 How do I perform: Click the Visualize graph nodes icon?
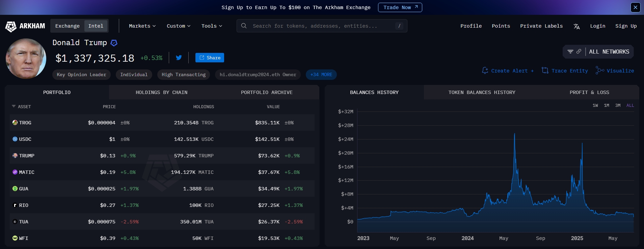pos(600,70)
